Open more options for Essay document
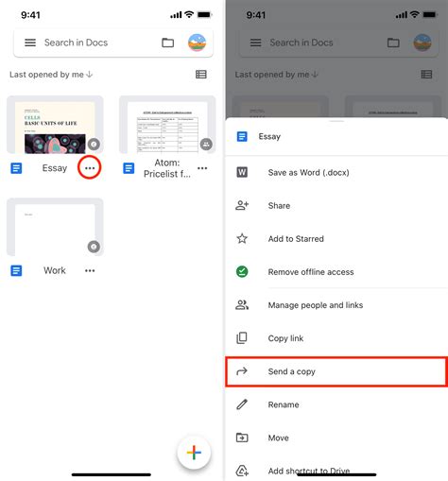 [x=90, y=168]
